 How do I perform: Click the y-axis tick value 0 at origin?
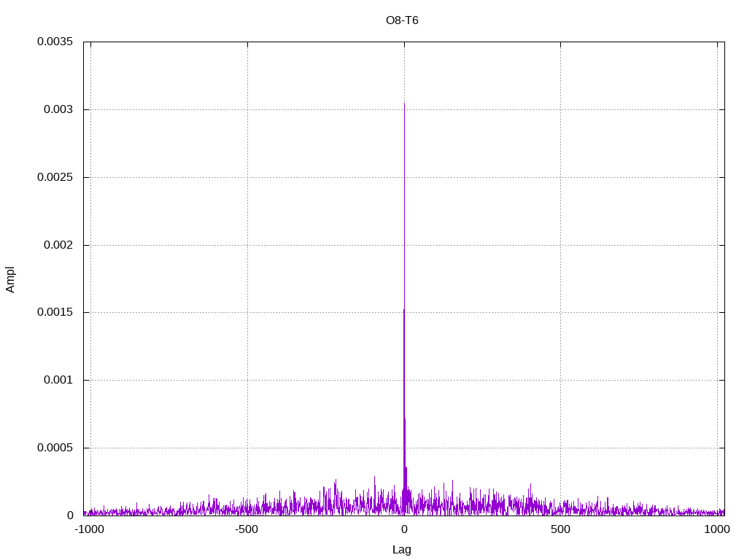pos(71,516)
